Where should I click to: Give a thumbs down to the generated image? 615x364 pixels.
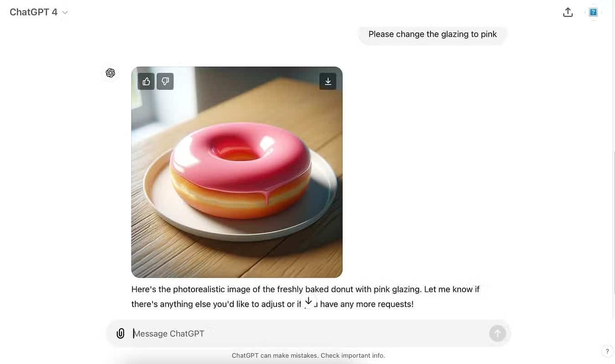click(x=165, y=81)
